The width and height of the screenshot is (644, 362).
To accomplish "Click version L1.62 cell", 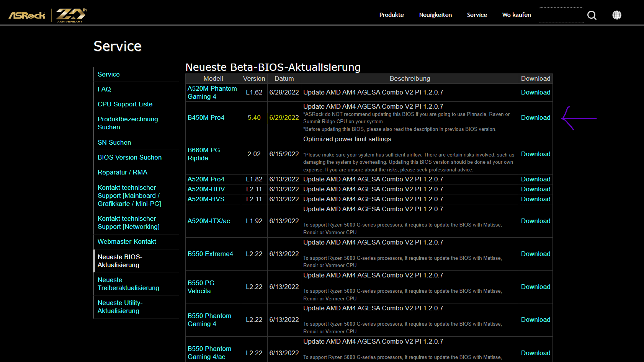I will click(x=254, y=92).
